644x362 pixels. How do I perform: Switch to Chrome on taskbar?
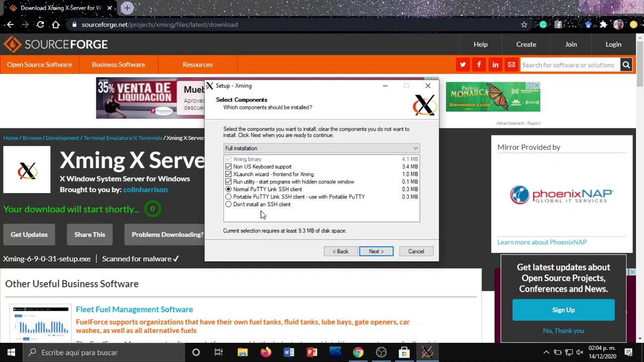(358, 352)
